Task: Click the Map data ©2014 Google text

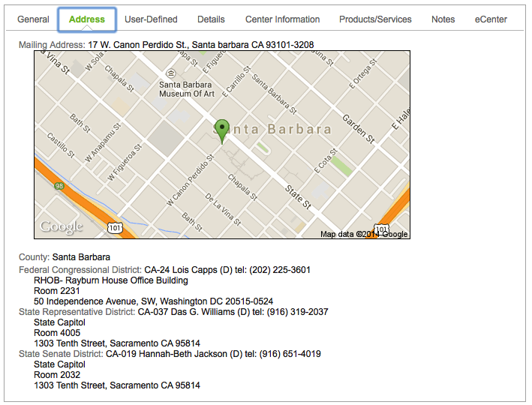Action: [x=364, y=234]
